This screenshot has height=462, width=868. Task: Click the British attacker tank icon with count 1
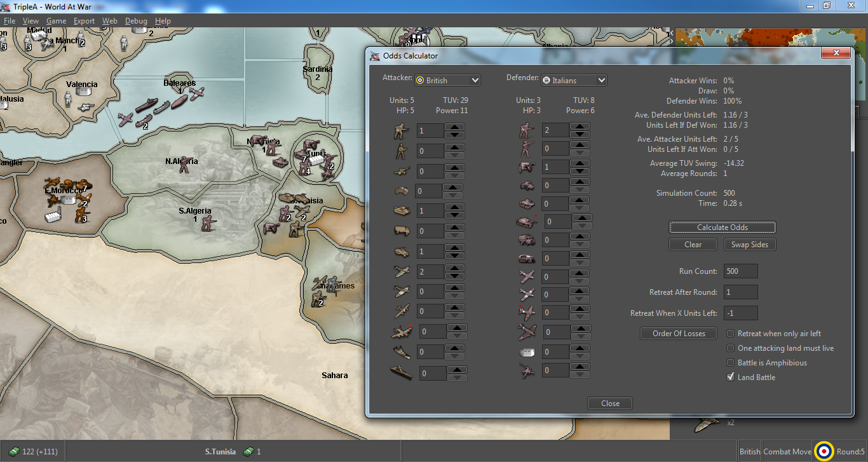pyautogui.click(x=401, y=210)
